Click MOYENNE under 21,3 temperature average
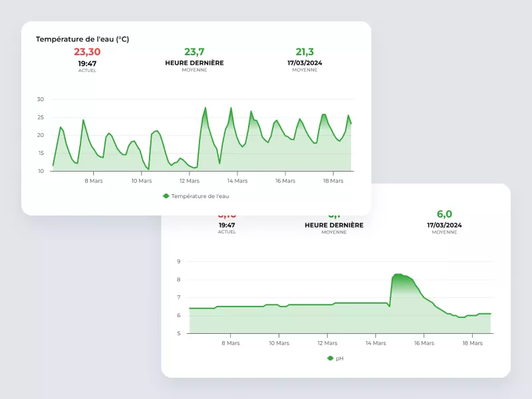Screen dimensions: 532x399 (x=305, y=70)
